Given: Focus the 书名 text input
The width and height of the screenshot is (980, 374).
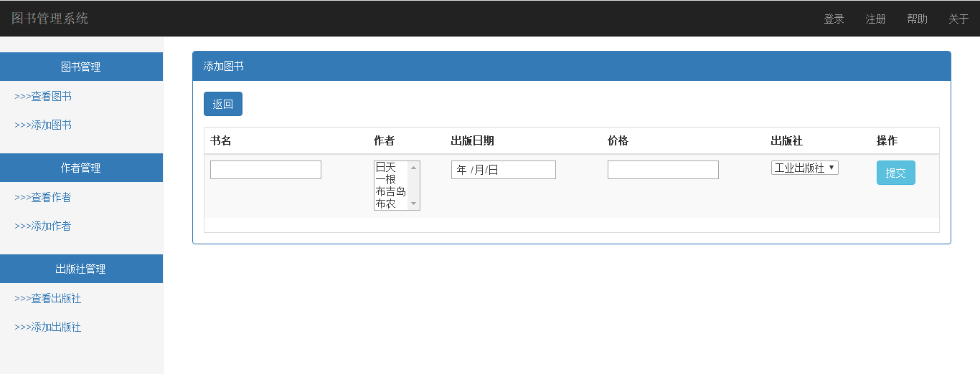Looking at the screenshot, I should [265, 170].
